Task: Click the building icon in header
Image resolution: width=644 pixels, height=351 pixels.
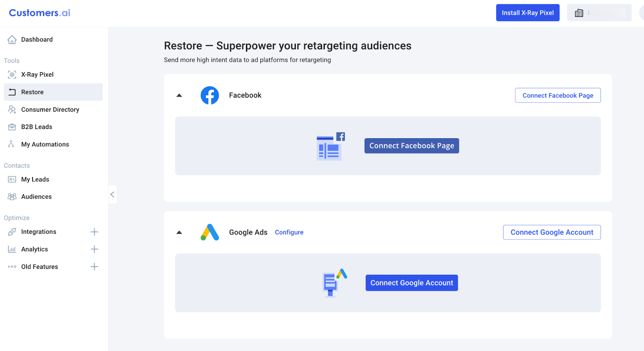Action: pyautogui.click(x=579, y=13)
